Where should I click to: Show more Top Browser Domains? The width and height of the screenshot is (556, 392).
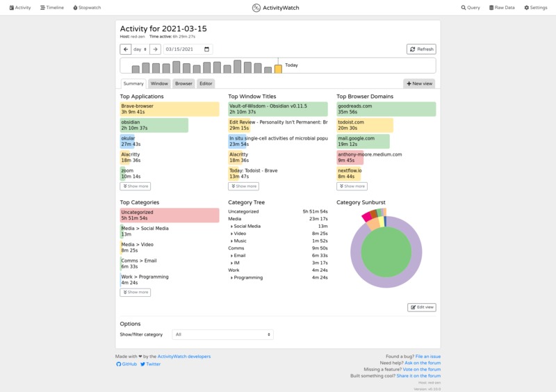(352, 186)
